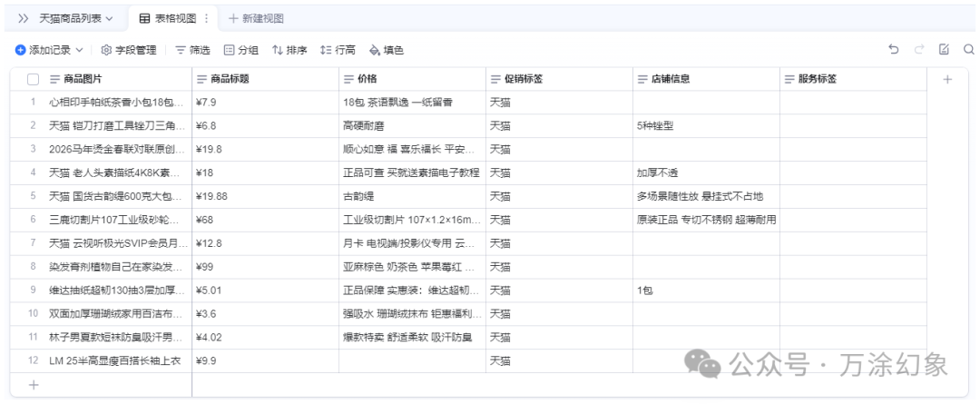Select cell 双面加厚珊瑚绒家用百洁布
This screenshot has width=980, height=404.
[117, 314]
